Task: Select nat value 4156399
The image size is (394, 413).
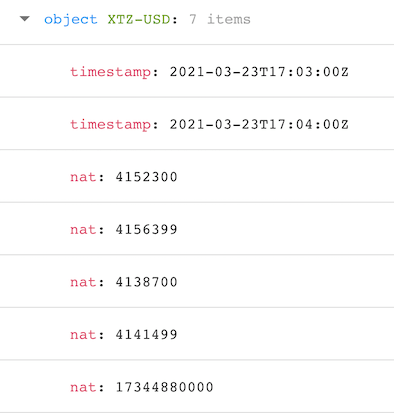Action: click(x=146, y=229)
